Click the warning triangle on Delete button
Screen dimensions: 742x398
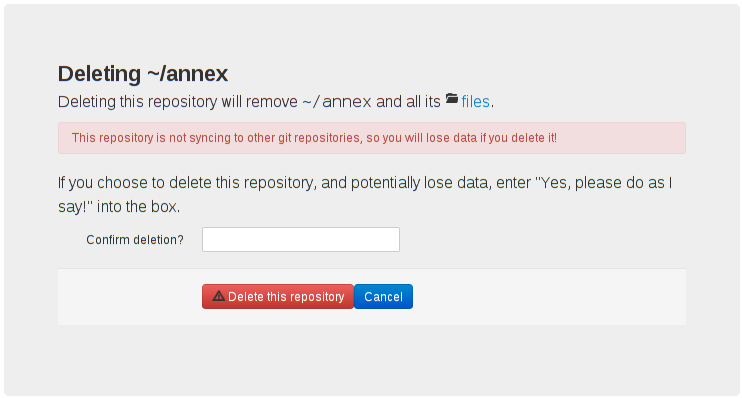coord(219,296)
